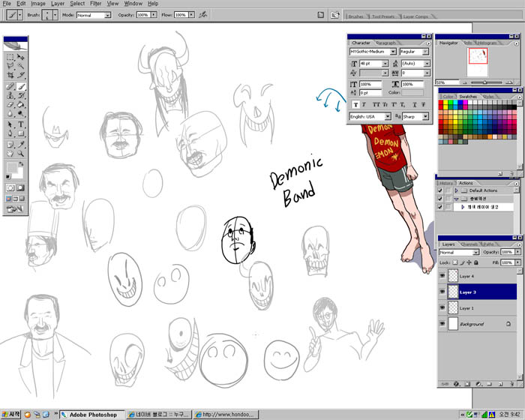Select the Blur tool
This screenshot has height=420, width=525.
(10, 113)
